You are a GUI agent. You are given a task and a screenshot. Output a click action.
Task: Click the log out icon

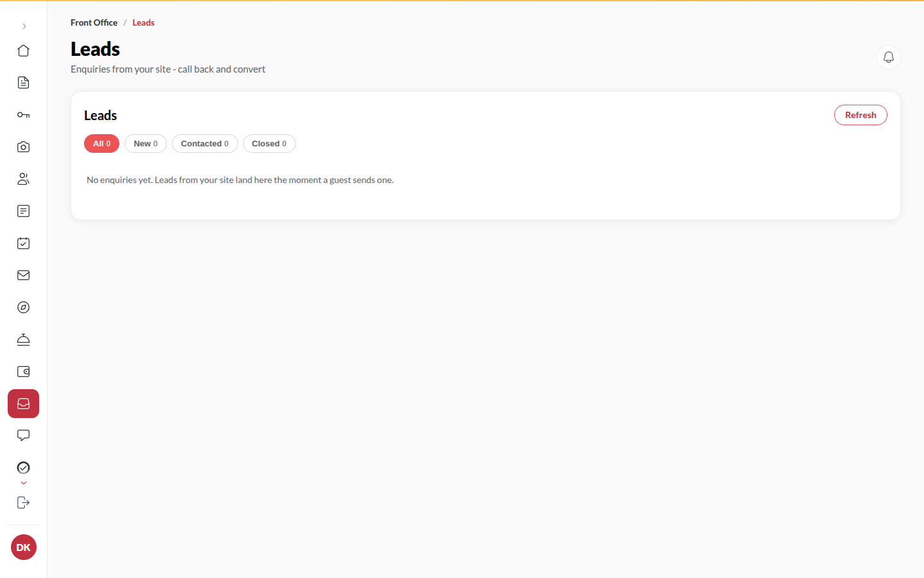click(24, 503)
